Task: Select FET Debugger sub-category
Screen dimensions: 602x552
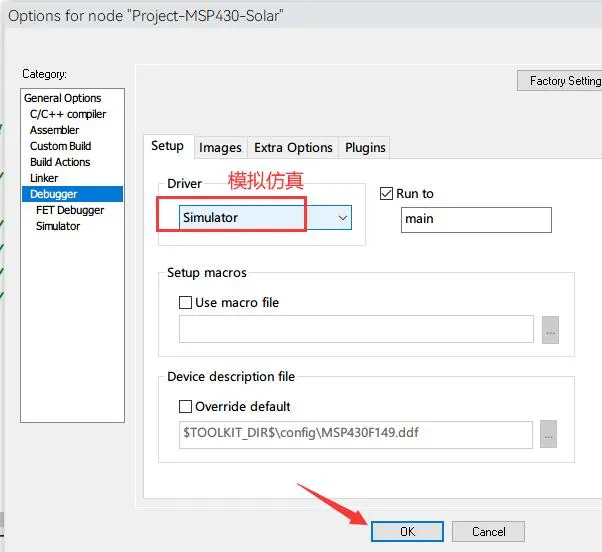Action: point(70,210)
